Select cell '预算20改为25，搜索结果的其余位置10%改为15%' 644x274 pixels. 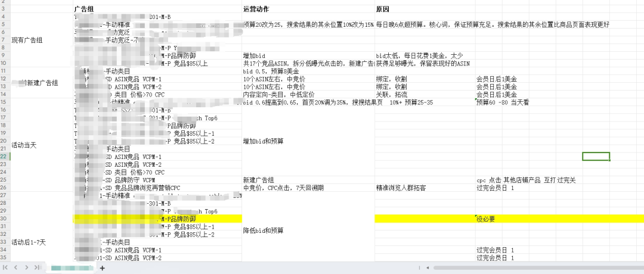point(308,24)
